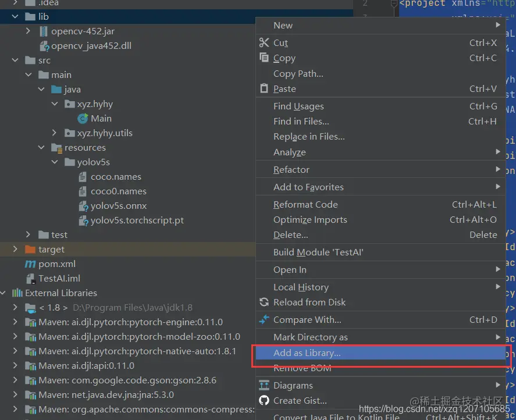Click the Diagrams icon
This screenshot has height=420, width=516.
tap(264, 385)
